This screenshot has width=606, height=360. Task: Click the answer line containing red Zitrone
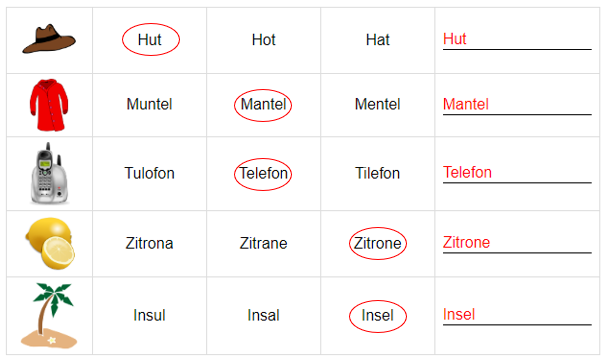click(x=517, y=244)
